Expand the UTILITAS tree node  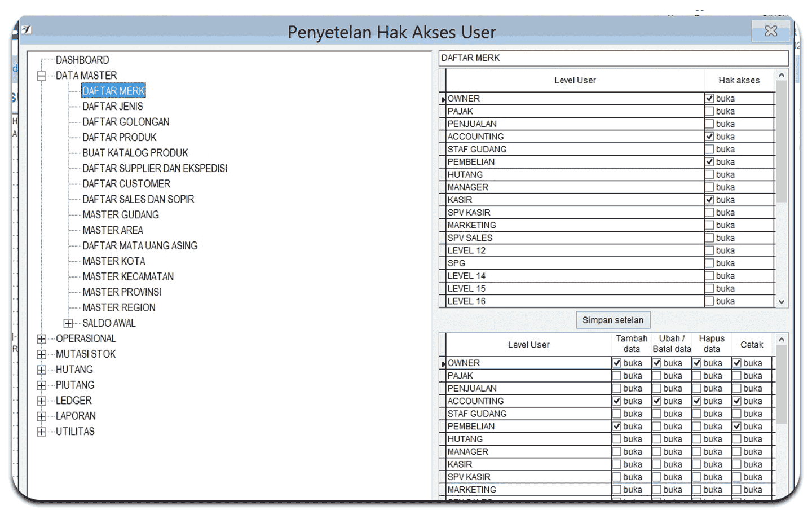(41, 432)
